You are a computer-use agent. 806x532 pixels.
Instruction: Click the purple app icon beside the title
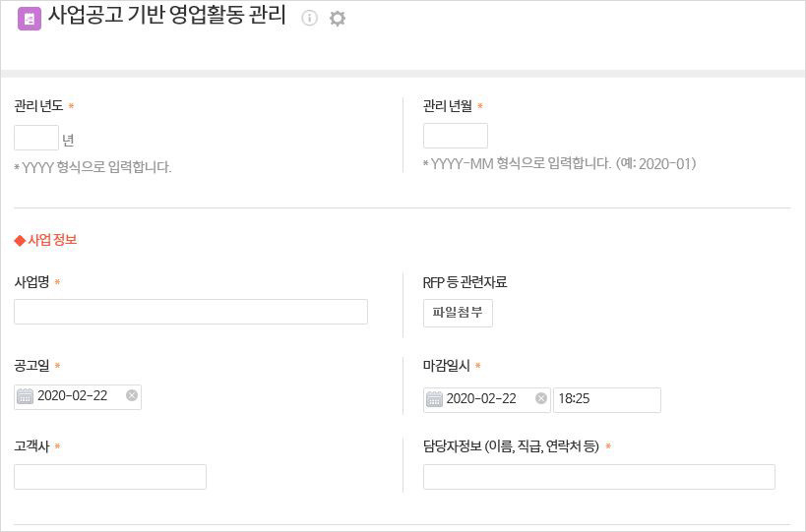pos(30,20)
